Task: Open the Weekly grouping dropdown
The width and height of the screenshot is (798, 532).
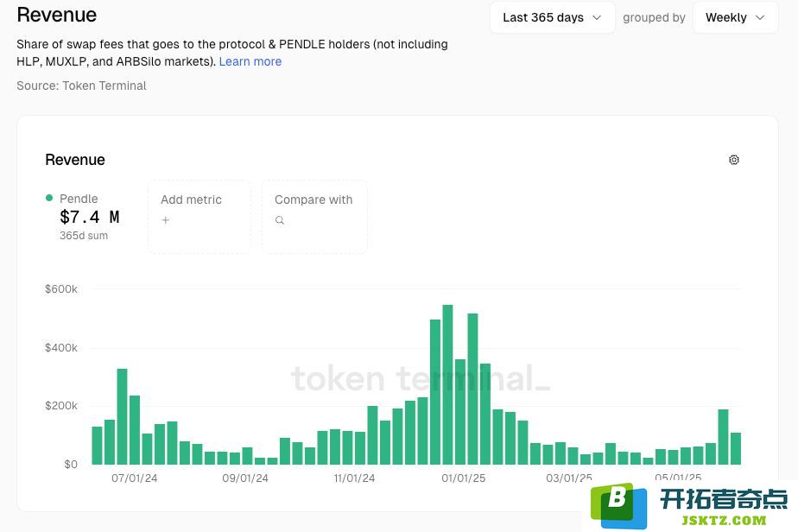Action: click(736, 17)
